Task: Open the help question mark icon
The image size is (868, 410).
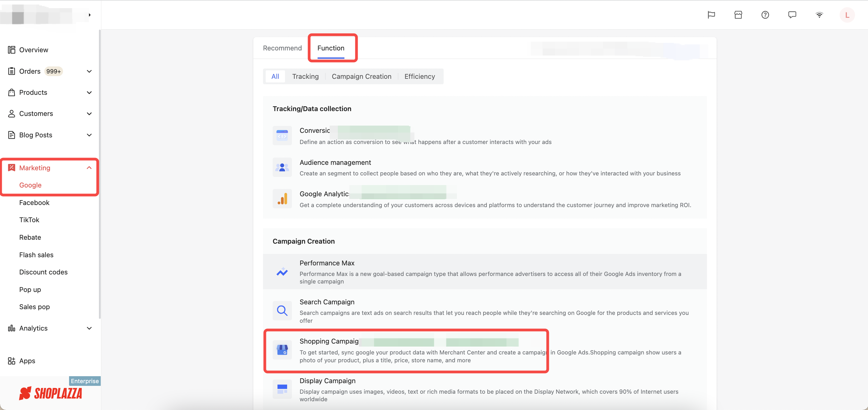Action: pyautogui.click(x=765, y=15)
